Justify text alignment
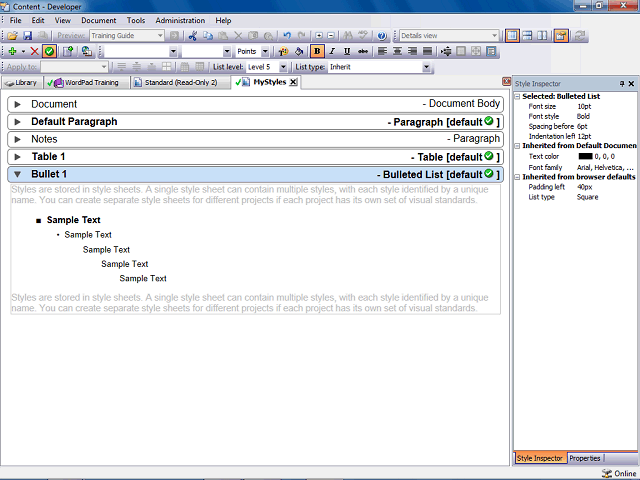 427,51
